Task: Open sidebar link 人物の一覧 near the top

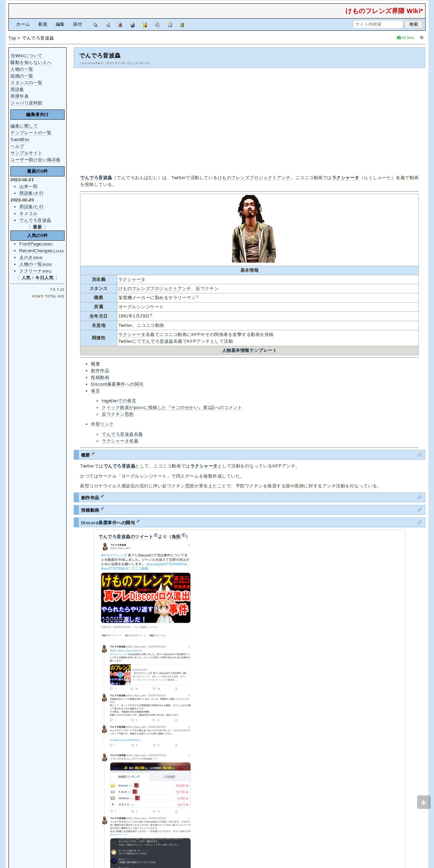Action: click(x=22, y=69)
